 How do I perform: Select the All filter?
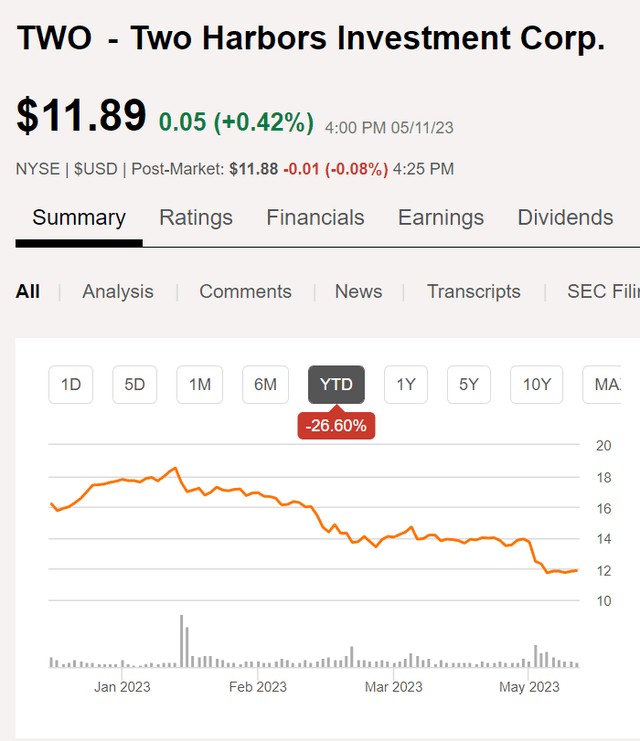[x=28, y=292]
